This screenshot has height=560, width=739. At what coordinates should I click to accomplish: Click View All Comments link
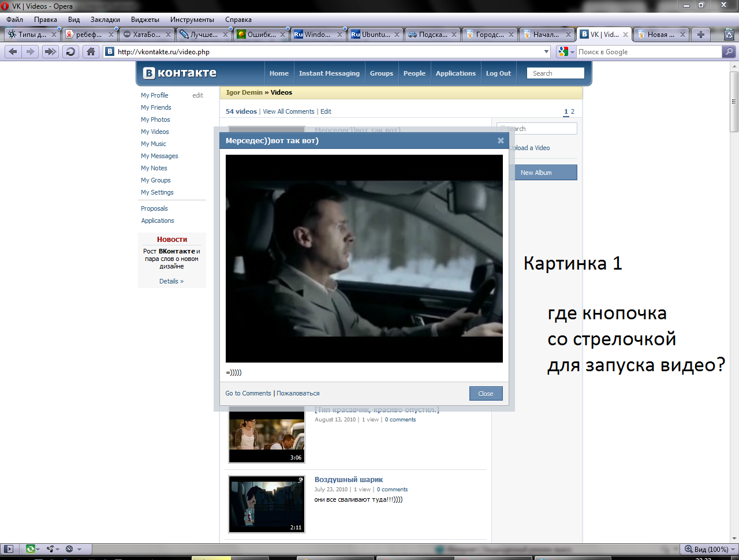coord(289,111)
